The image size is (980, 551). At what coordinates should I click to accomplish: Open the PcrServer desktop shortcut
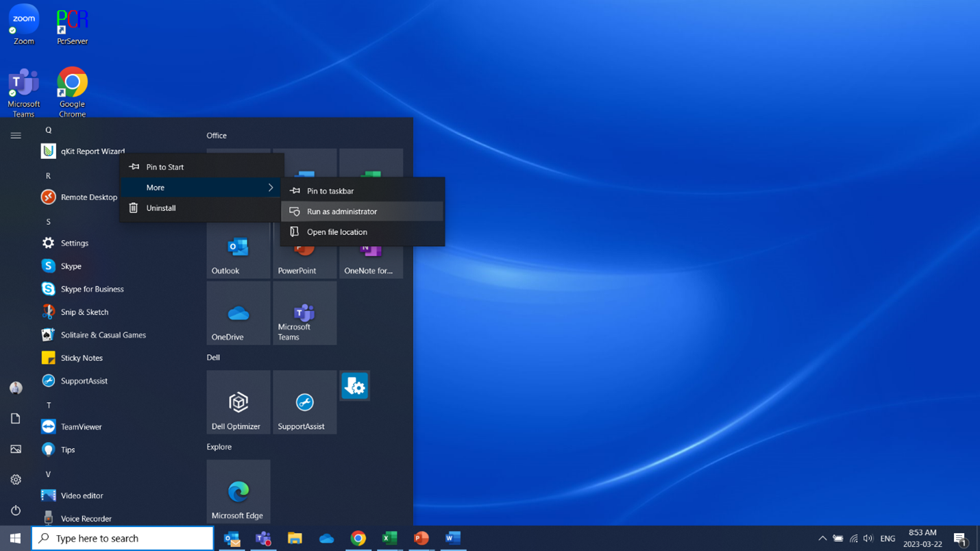pyautogui.click(x=72, y=26)
